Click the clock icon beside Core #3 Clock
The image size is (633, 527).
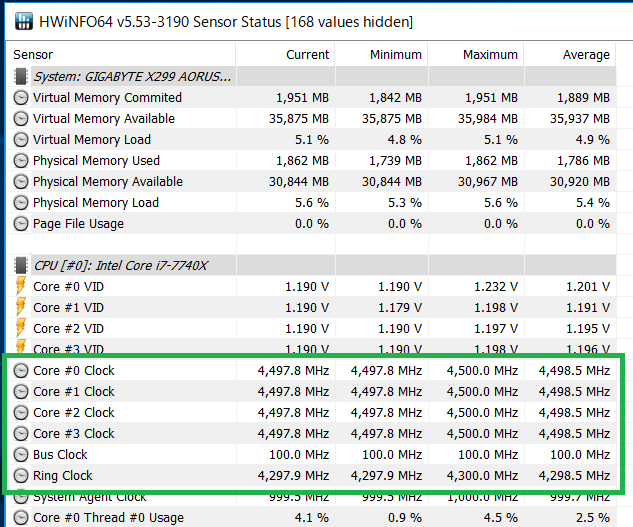(21, 433)
